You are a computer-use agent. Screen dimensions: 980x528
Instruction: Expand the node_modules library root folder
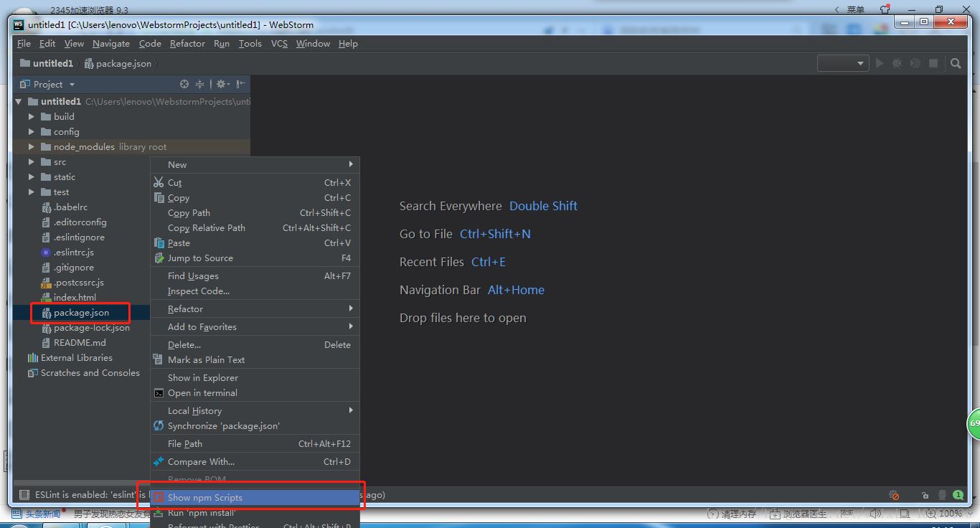click(31, 146)
